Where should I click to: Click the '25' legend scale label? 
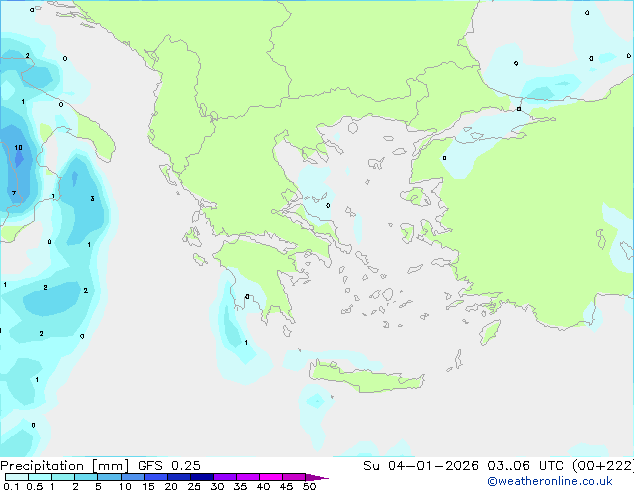tap(194, 486)
